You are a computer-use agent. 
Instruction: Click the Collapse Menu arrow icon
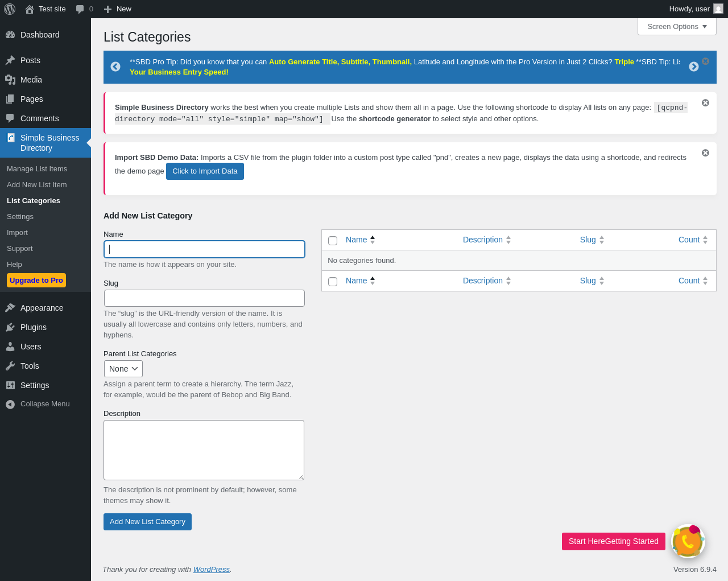coord(10,404)
